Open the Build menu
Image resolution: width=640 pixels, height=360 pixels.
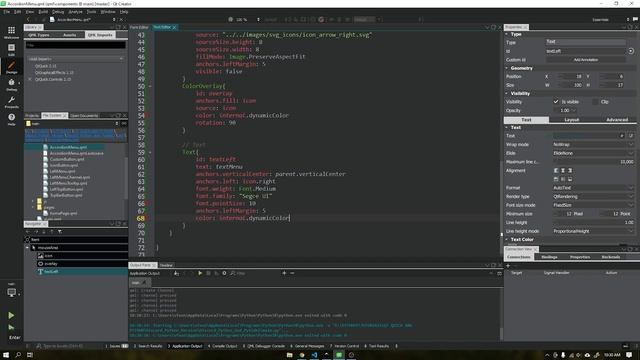click(43, 12)
